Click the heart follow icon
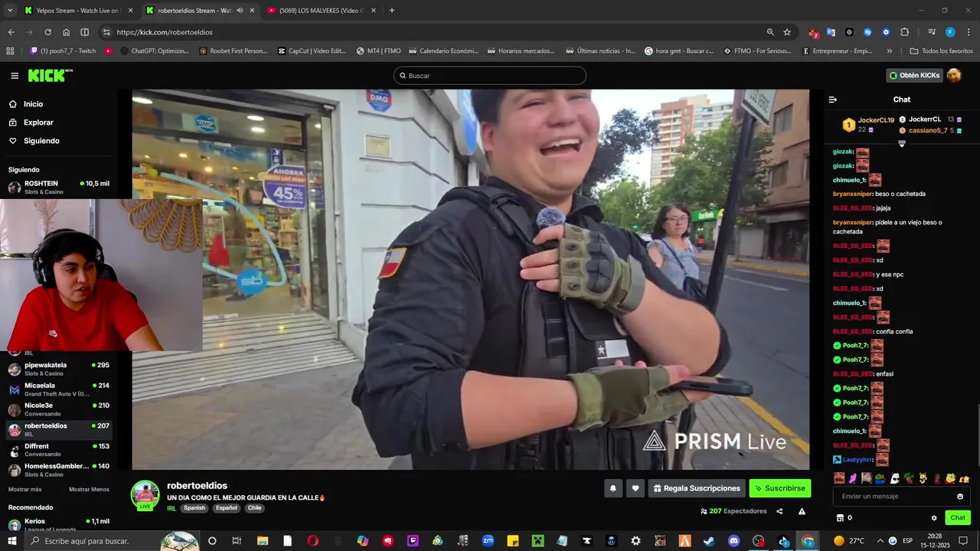 (x=635, y=488)
